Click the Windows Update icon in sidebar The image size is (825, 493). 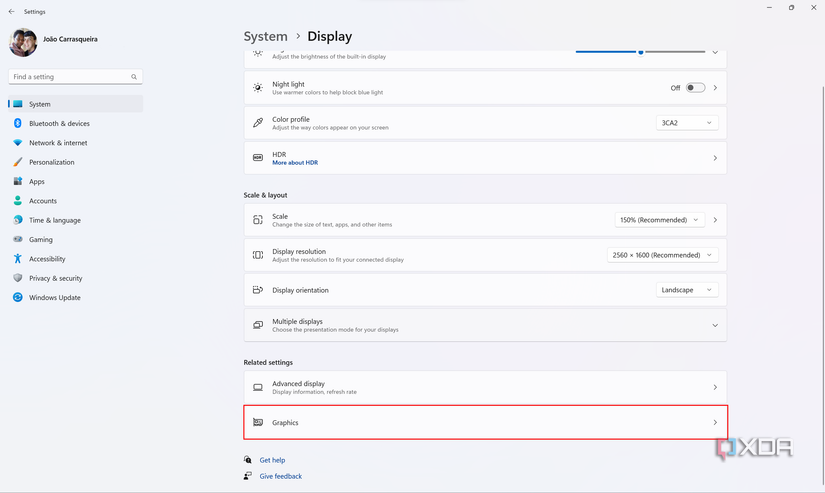tap(18, 298)
